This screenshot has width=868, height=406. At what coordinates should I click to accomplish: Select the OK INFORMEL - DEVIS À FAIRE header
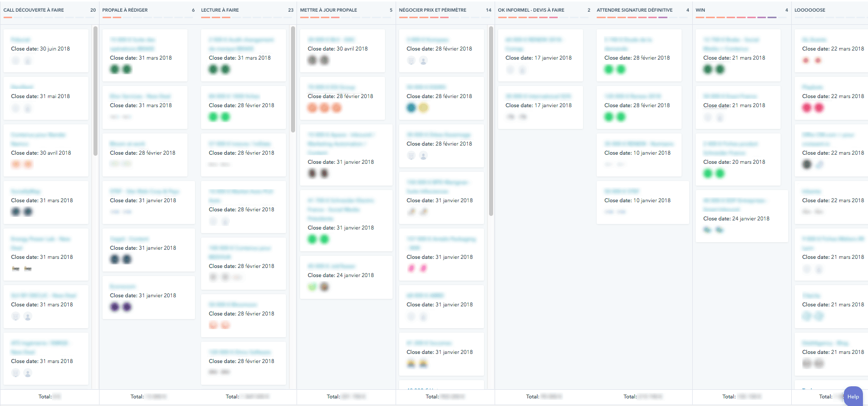pyautogui.click(x=531, y=10)
